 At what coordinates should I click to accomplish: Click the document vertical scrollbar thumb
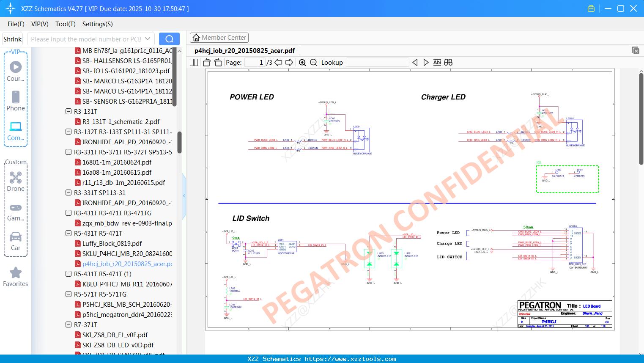coord(641,119)
